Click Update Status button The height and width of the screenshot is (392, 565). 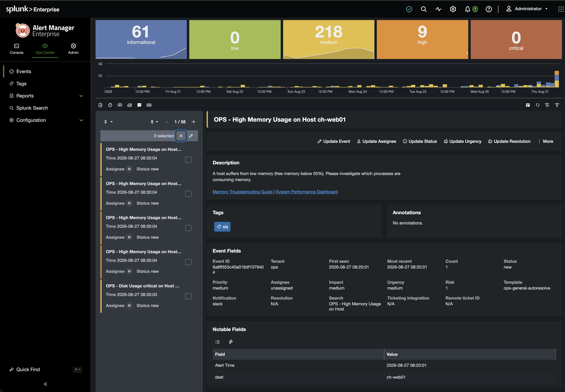coord(420,141)
